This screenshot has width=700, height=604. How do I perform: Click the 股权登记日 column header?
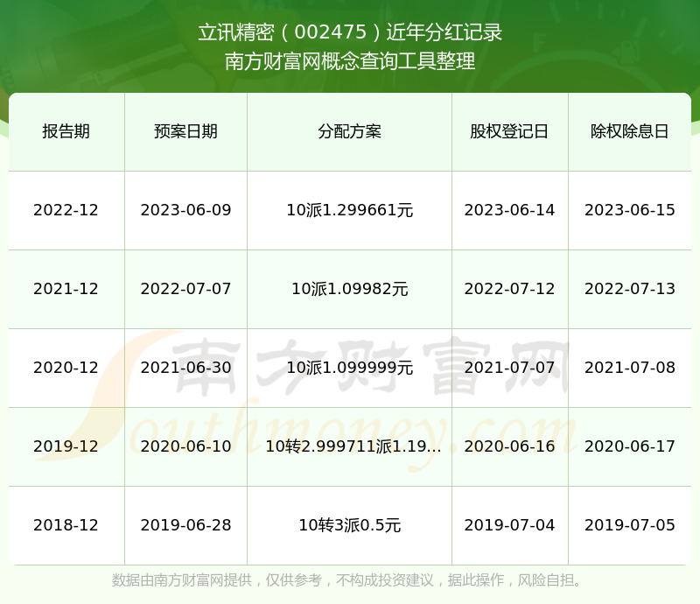point(509,131)
